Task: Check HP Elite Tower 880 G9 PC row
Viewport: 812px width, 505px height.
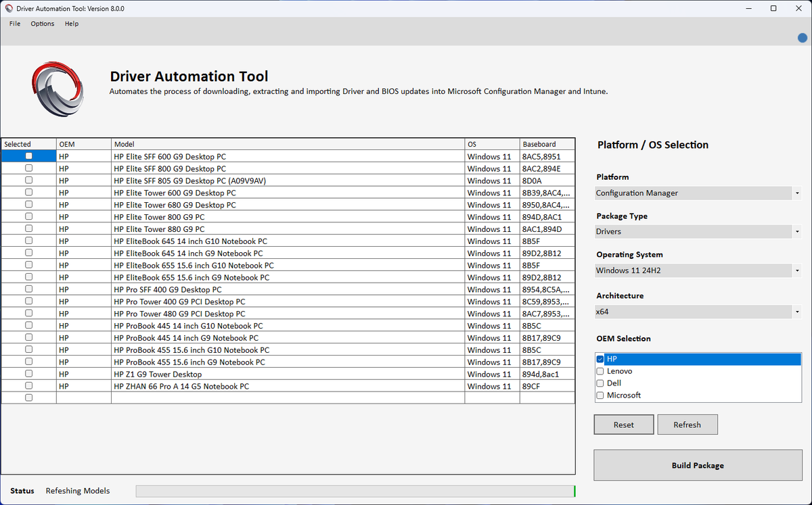Action: click(x=28, y=229)
